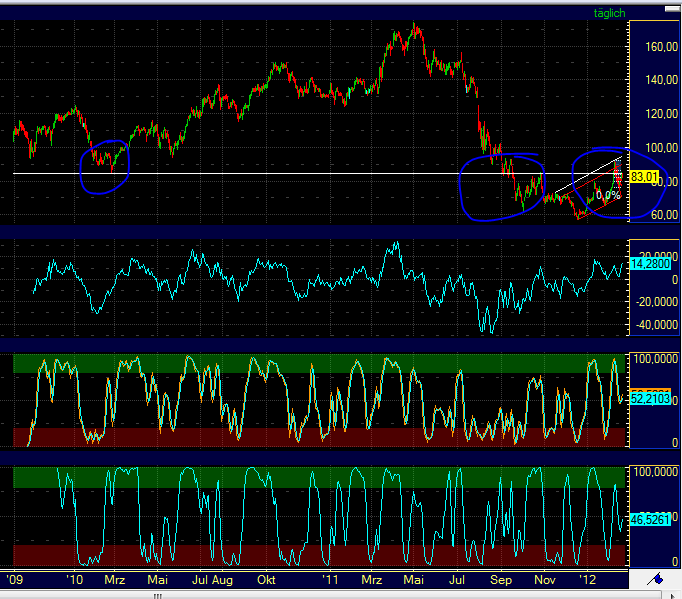Viewport: 682px width, 599px height.
Task: Click the small grey button beside täglich
Action: click(672, 9)
